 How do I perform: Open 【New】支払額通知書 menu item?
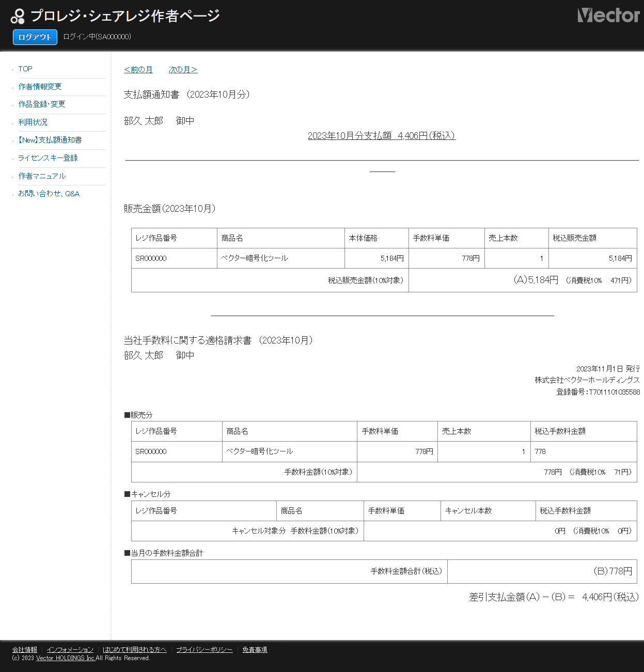50,139
